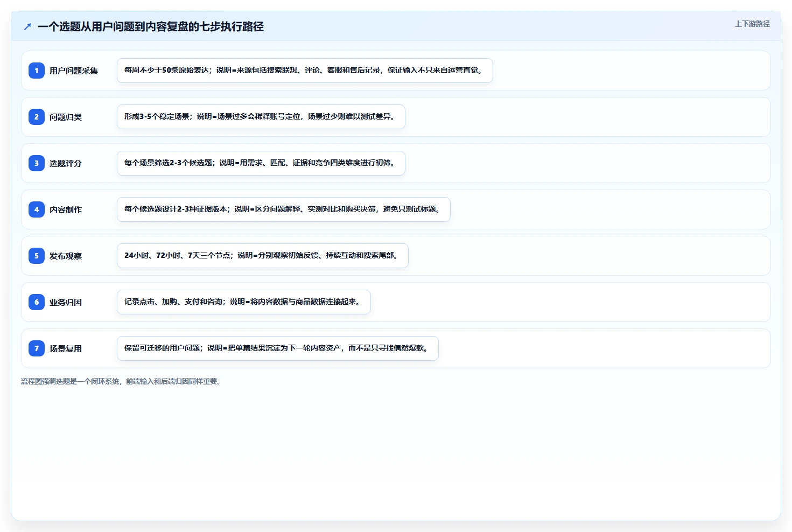This screenshot has width=792, height=532.
Task: Select the 内容制作 step label
Action: click(66, 209)
